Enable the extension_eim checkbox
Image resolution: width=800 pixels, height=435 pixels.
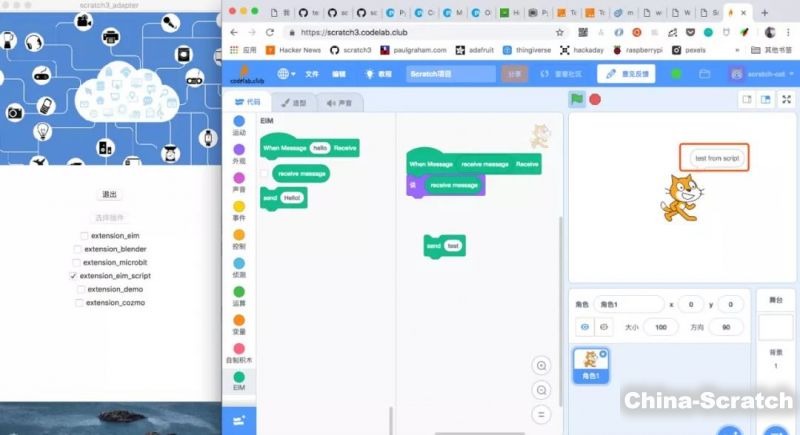pyautogui.click(x=83, y=235)
